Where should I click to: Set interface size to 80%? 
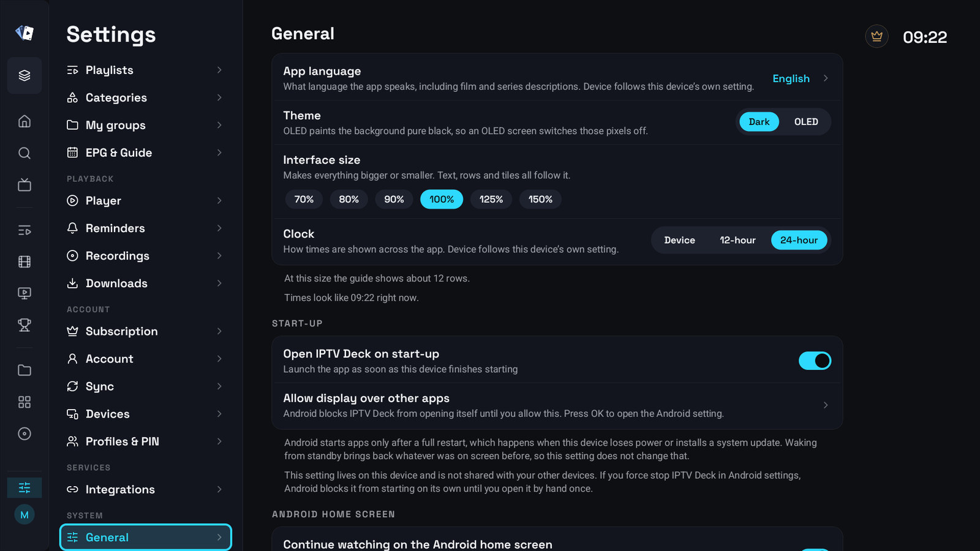click(349, 200)
